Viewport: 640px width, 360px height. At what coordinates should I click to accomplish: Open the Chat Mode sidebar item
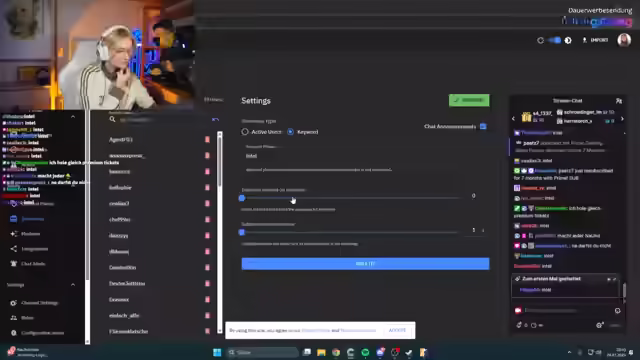coord(33,264)
